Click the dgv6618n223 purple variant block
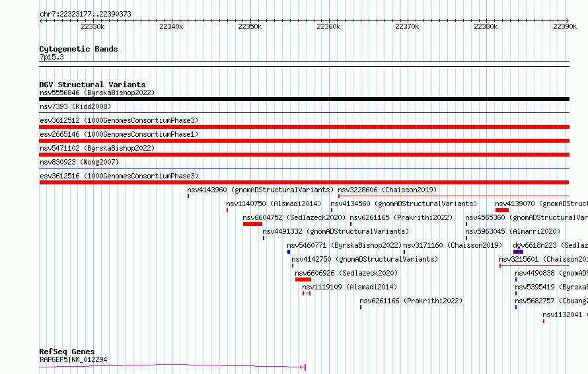588x374 pixels. tap(518, 252)
